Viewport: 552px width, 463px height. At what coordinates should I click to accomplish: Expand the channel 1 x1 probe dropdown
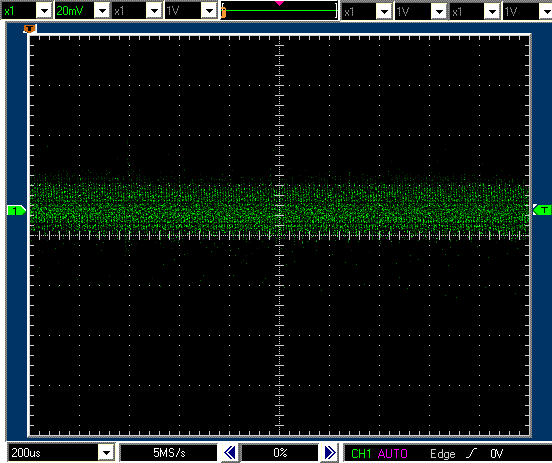(45, 11)
